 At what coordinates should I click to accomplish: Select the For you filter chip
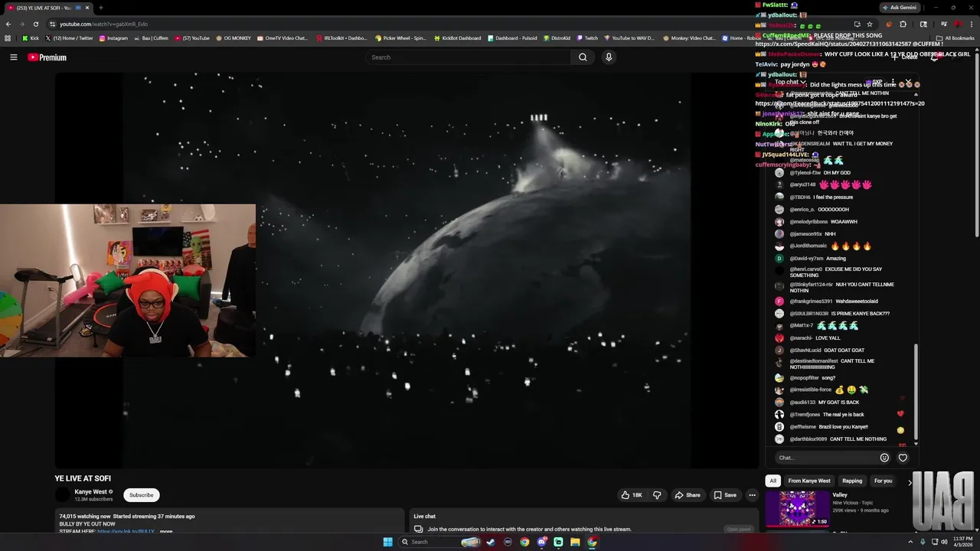[883, 481]
